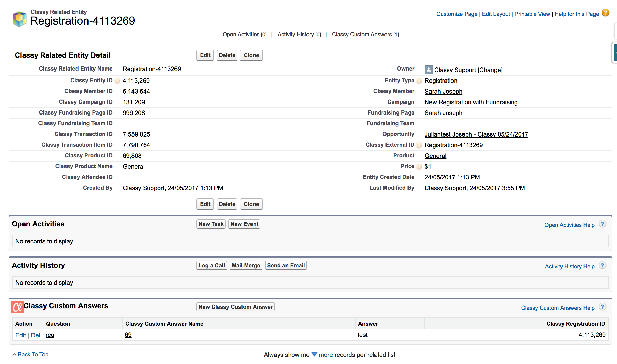Open the New Registration with Fundraising campaign link
This screenshot has height=364, width=617.
[x=471, y=102]
